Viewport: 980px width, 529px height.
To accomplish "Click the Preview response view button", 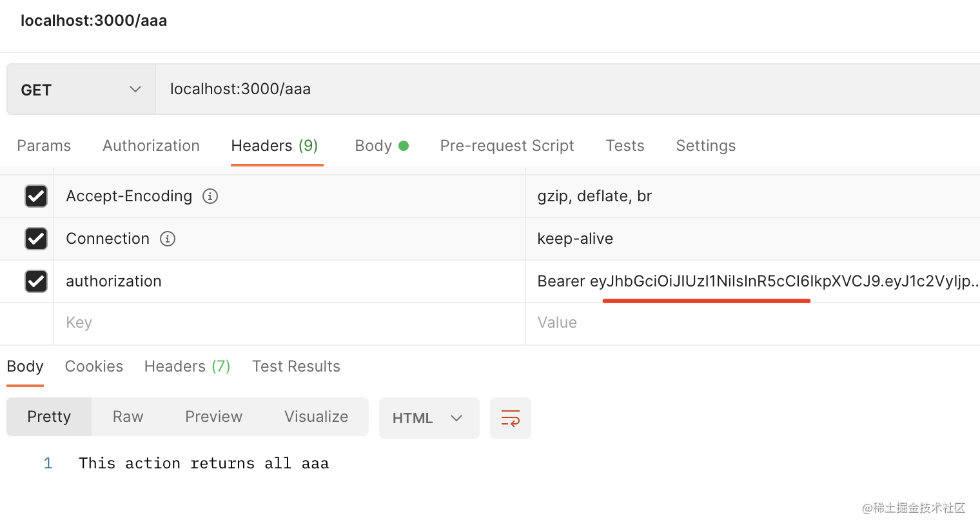I will tap(213, 417).
